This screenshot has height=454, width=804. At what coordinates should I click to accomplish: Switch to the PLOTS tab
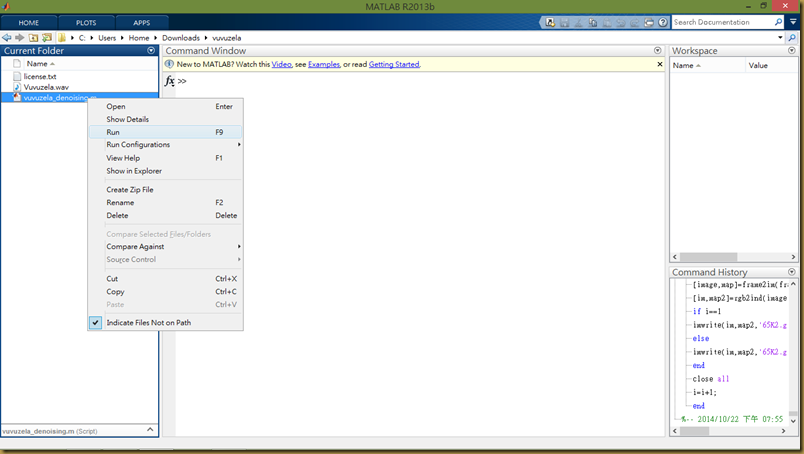[86, 23]
